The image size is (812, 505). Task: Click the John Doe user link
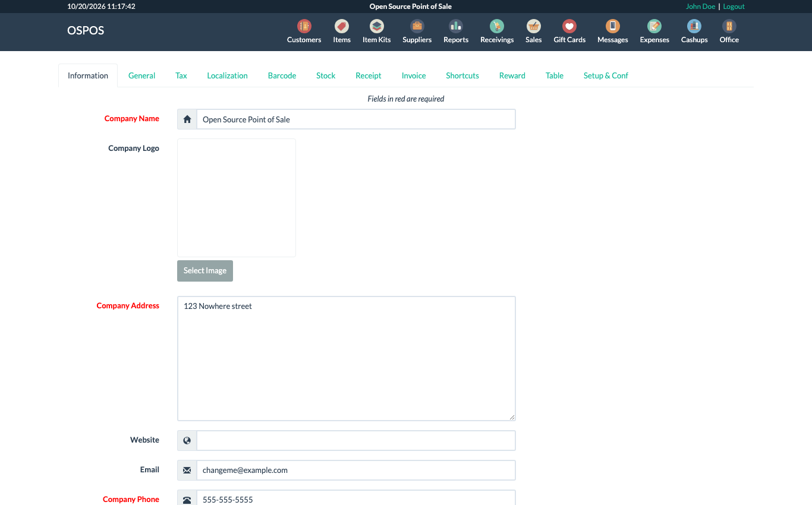(x=700, y=7)
